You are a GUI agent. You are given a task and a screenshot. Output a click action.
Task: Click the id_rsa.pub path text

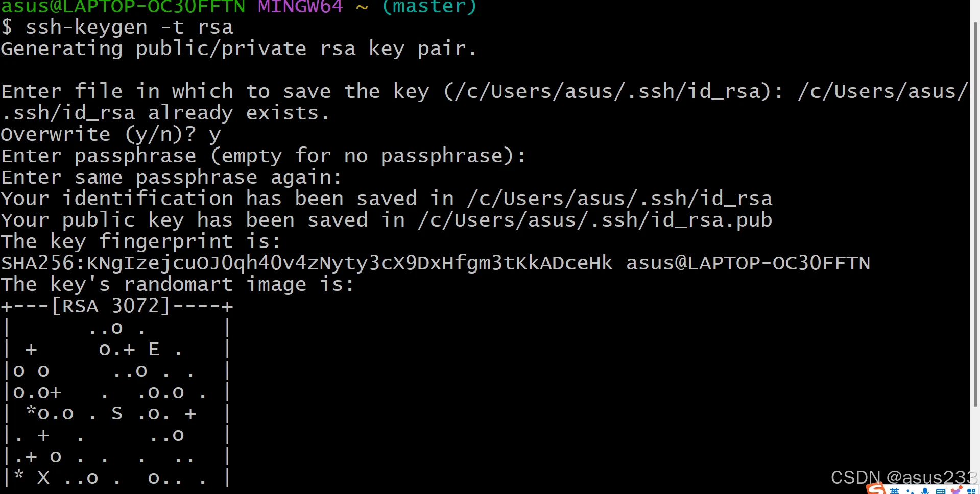tap(595, 220)
